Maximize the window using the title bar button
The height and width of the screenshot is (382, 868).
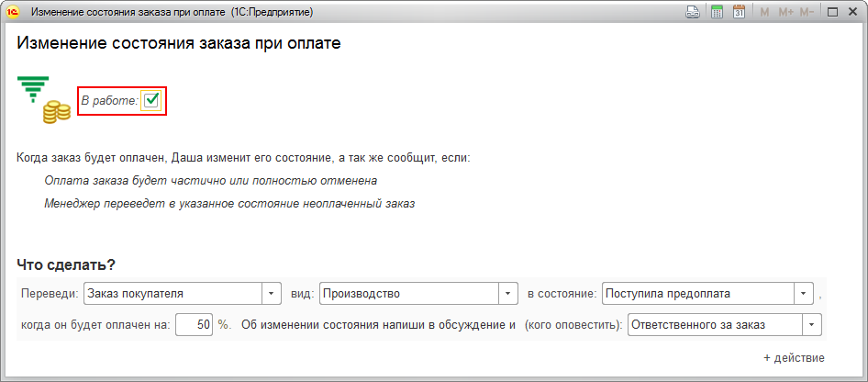pos(833,12)
